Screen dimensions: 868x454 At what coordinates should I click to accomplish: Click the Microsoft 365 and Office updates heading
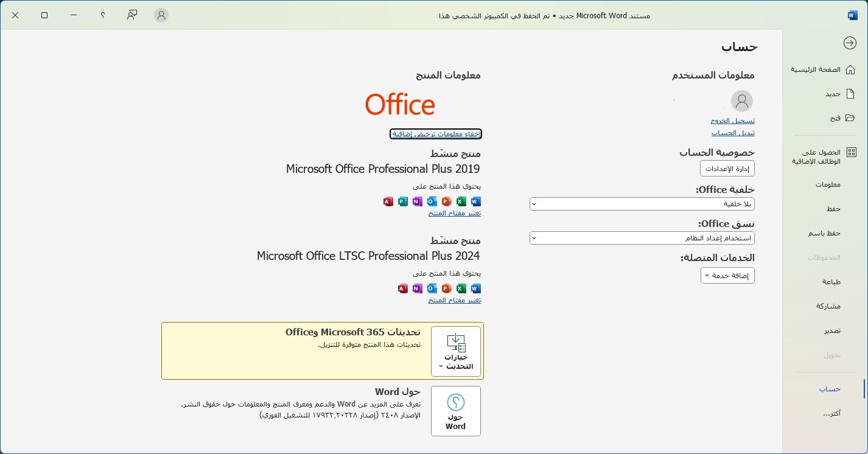point(353,332)
